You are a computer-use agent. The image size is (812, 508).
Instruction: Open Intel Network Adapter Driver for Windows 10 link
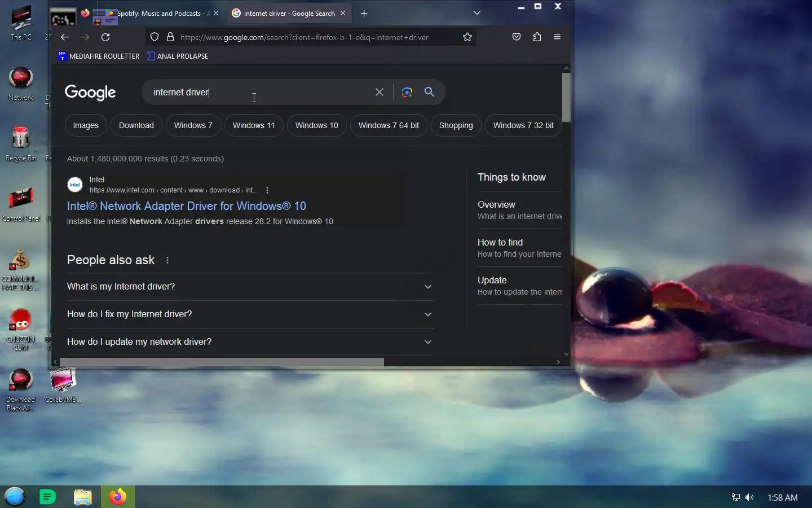coord(187,206)
